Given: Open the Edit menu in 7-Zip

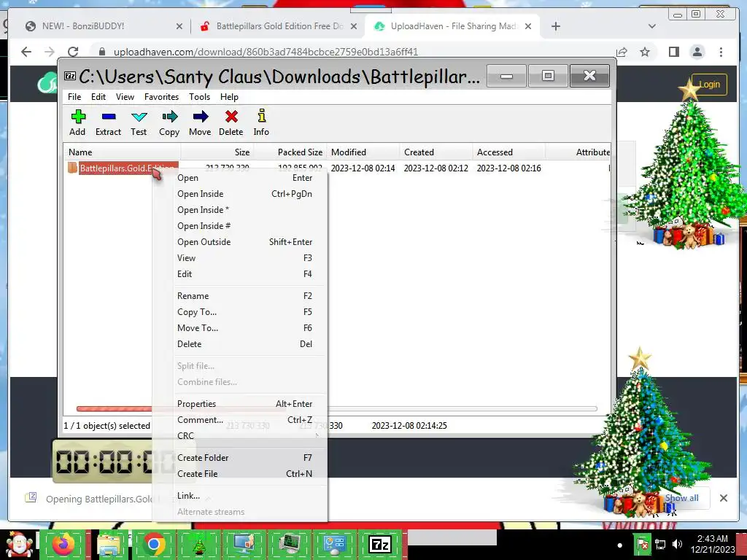Looking at the screenshot, I should (x=98, y=97).
